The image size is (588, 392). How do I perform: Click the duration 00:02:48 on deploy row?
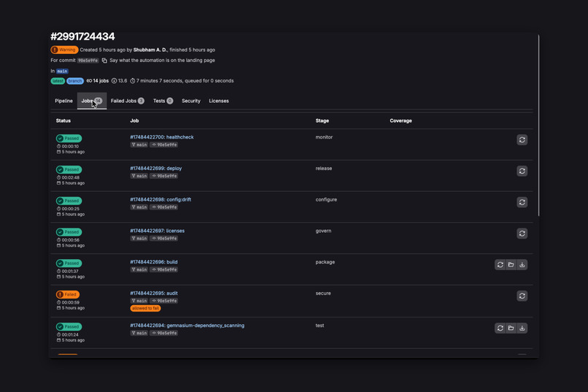point(71,178)
